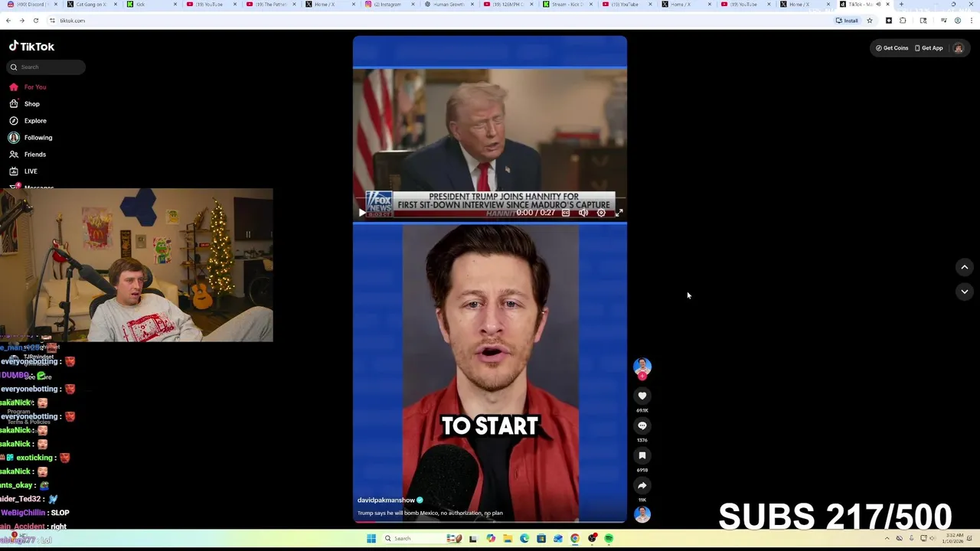Go to the Explore page
Screen dimensions: 980x551
coord(28,121)
